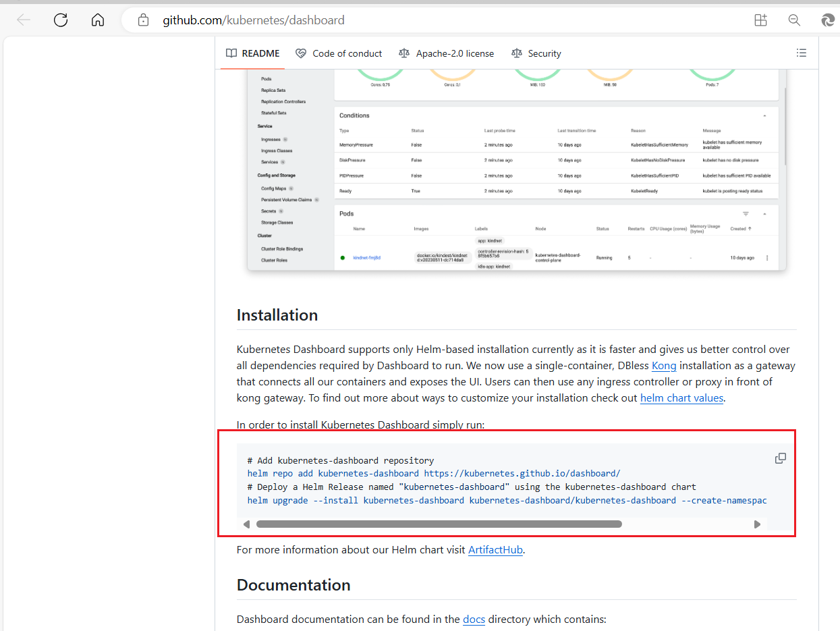Click the '# Add kubernetes-dashboard repository' comment
The image size is (840, 631).
coord(341,460)
